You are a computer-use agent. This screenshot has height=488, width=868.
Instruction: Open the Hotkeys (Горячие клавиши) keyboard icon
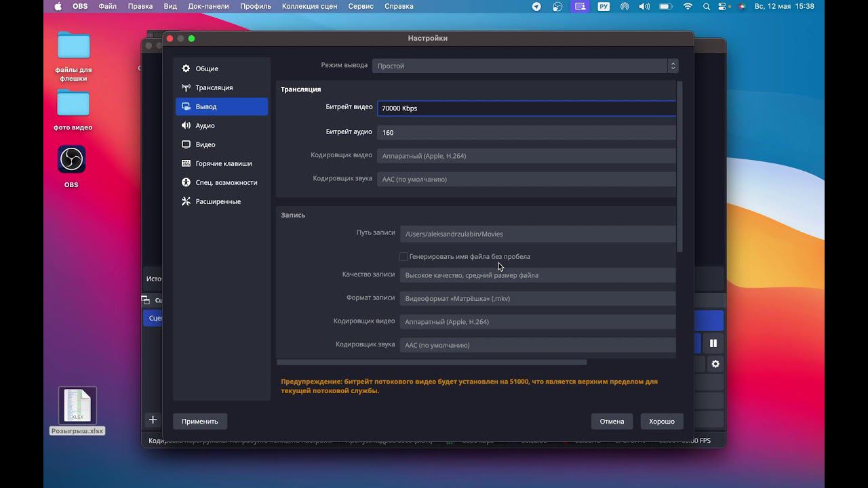point(186,163)
